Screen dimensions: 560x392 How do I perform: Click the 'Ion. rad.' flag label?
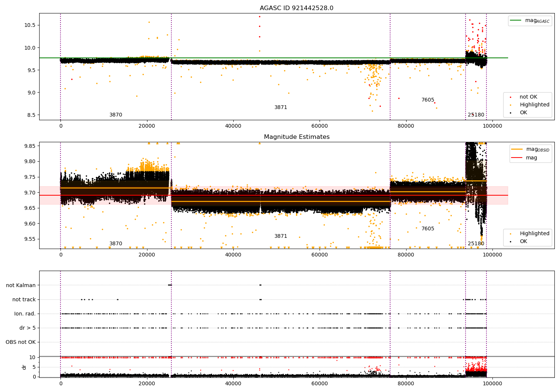point(25,314)
